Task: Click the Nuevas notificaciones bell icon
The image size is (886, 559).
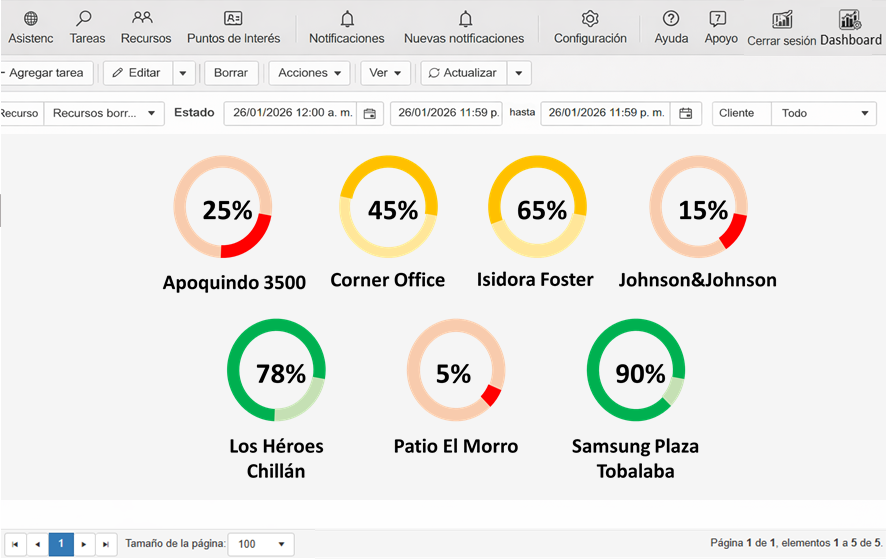Action: click(x=465, y=19)
